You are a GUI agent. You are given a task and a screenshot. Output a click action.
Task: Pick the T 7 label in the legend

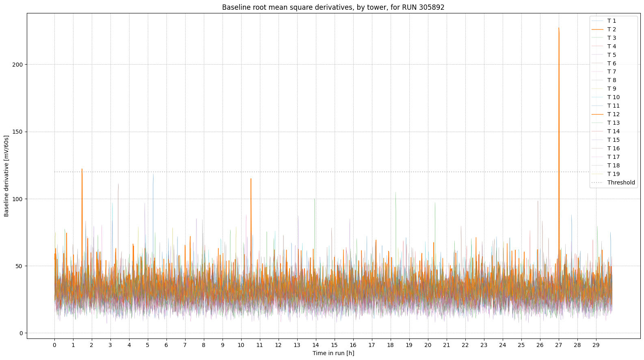(x=612, y=72)
